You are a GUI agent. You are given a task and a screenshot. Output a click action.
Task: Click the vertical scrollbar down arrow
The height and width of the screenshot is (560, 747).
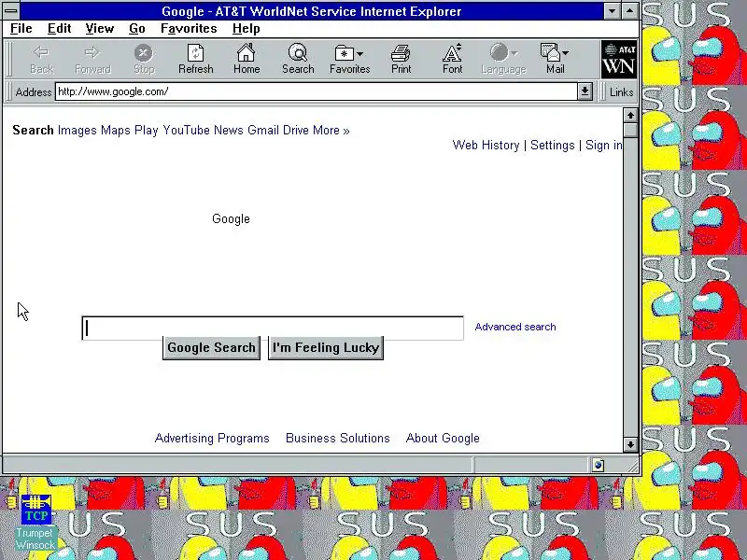tap(630, 445)
